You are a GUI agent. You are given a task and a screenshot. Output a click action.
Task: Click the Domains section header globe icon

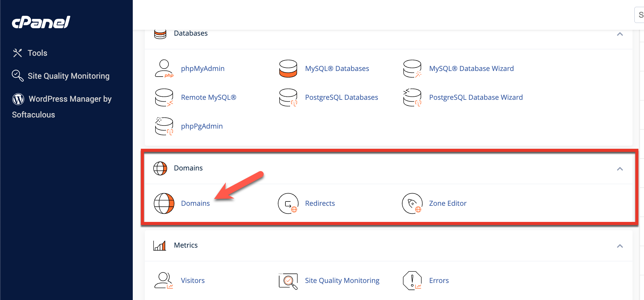pyautogui.click(x=160, y=168)
